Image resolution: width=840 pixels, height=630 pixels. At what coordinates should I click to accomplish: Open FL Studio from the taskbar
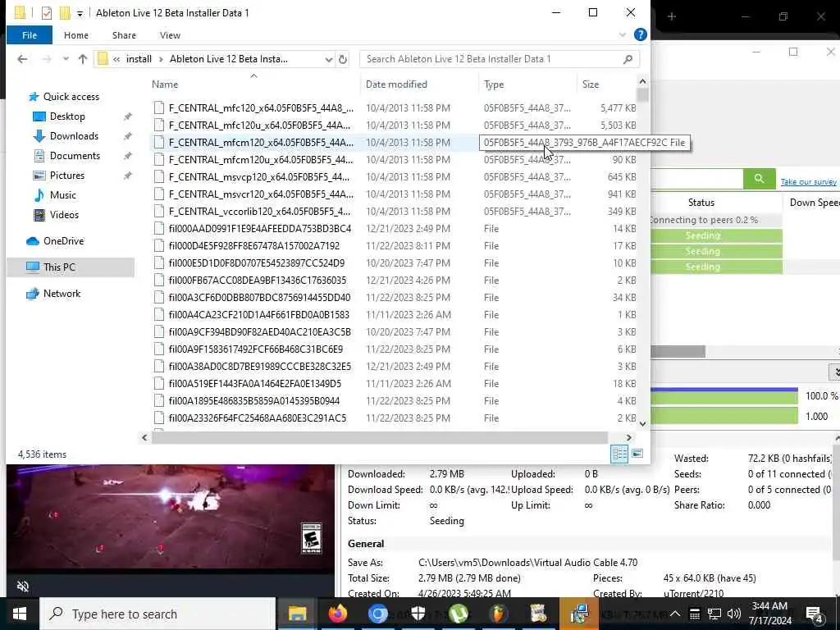498,614
